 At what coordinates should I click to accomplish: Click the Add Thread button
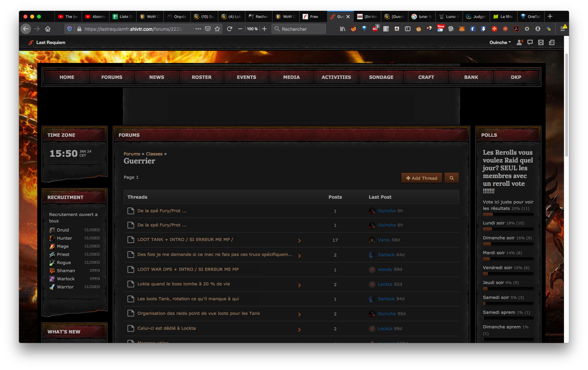(x=422, y=178)
